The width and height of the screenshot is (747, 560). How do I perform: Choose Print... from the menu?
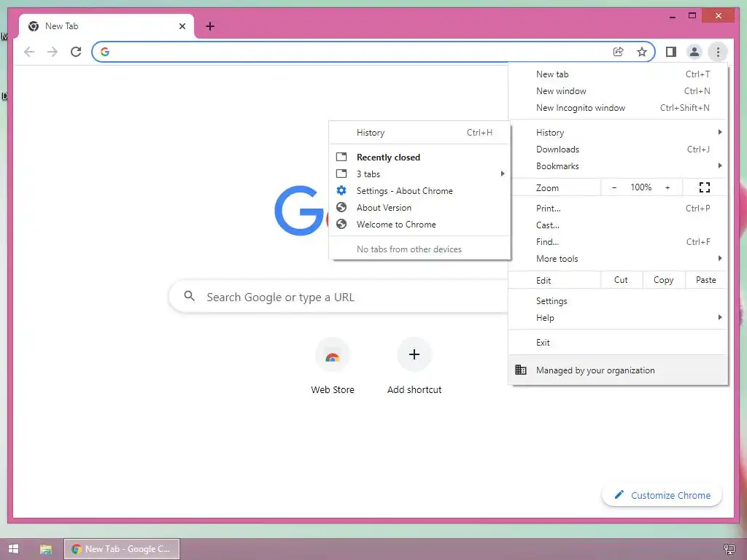click(618, 208)
